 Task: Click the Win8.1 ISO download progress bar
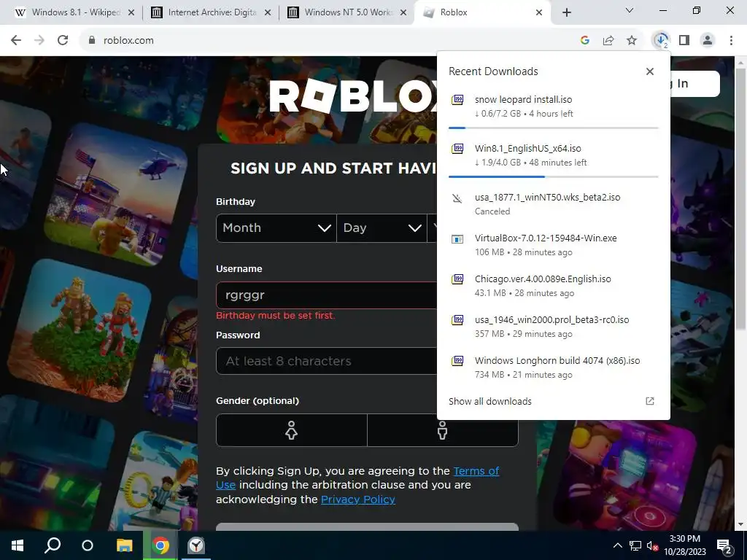click(553, 176)
